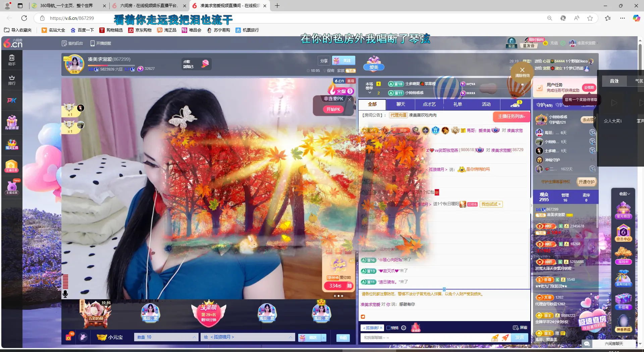Screen dimensions: 644x352
Task: Click the 头条榜 heart badge below video
Action: pyautogui.click(x=208, y=314)
